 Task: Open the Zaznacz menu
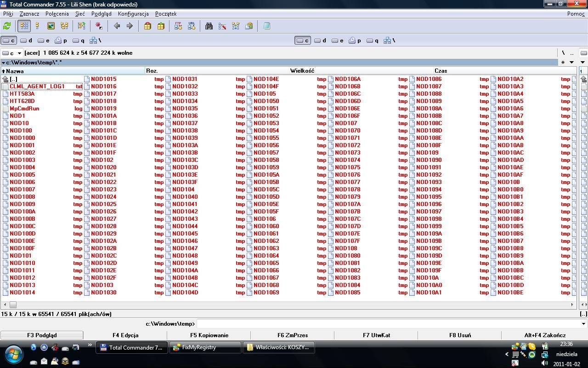pos(29,14)
